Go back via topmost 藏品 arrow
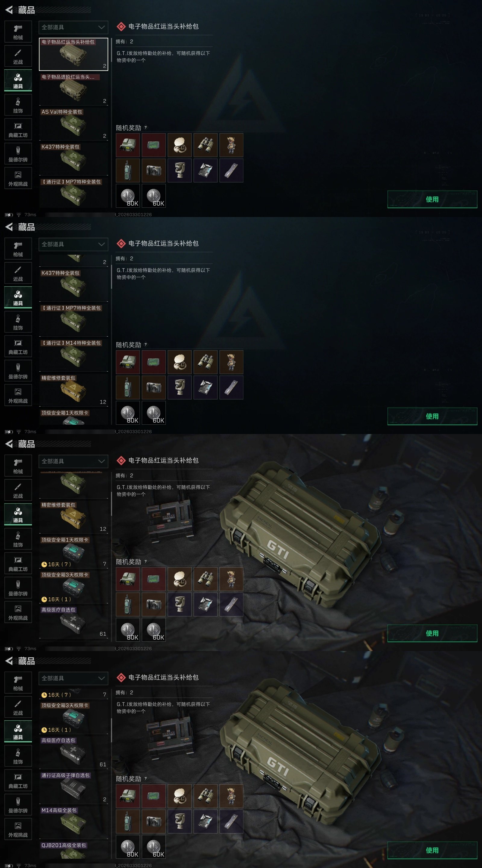The width and height of the screenshot is (482, 868). click(x=9, y=10)
